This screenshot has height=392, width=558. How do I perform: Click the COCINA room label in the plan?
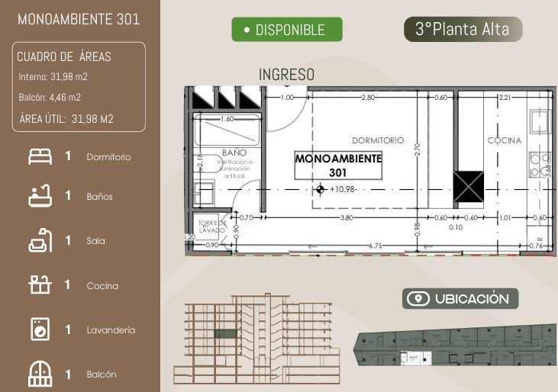[505, 140]
